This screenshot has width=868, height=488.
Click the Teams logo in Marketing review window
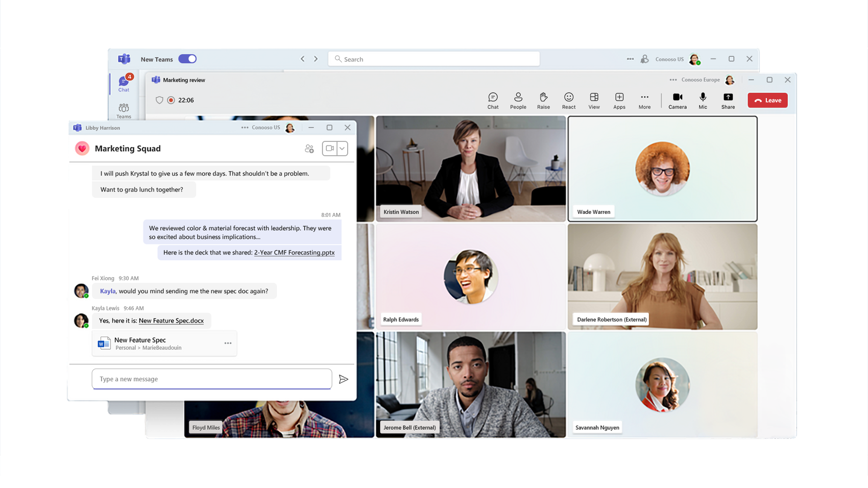[156, 80]
